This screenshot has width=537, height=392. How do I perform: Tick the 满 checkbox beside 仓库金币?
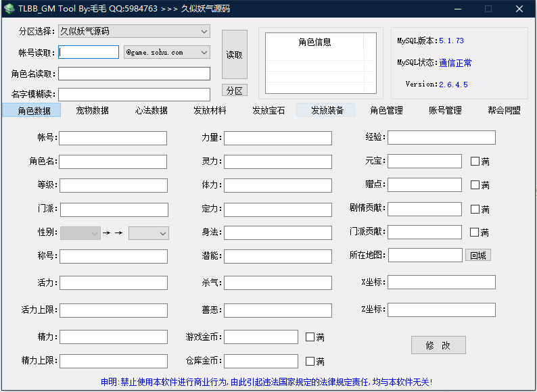pos(310,361)
